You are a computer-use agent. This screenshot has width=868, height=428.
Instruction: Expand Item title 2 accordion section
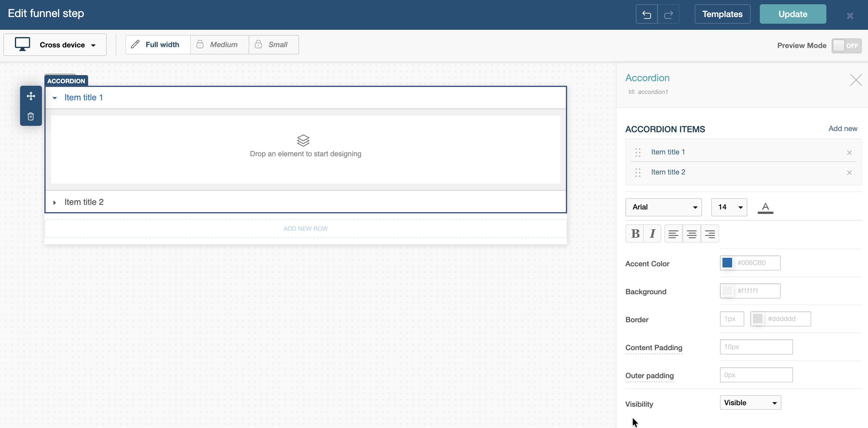click(x=55, y=202)
